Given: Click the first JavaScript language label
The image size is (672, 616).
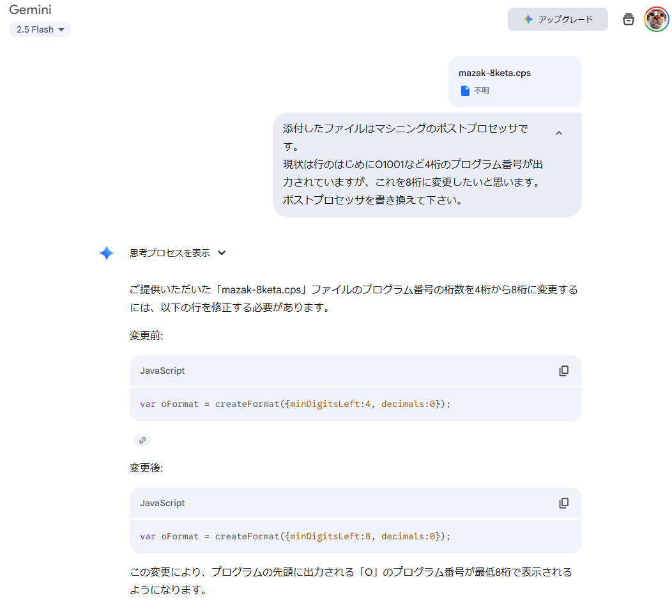Looking at the screenshot, I should 162,371.
